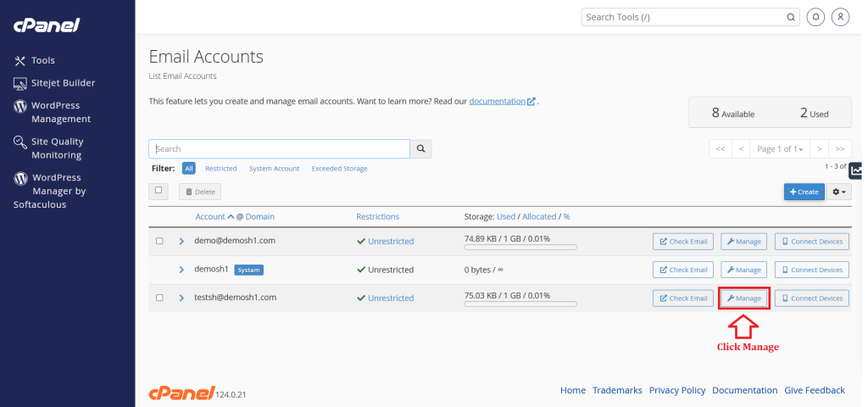
Task: Go to previous page button
Action: [741, 149]
